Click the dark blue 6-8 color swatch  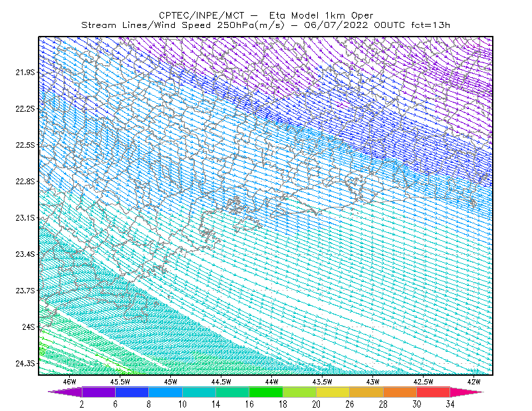pos(132,392)
